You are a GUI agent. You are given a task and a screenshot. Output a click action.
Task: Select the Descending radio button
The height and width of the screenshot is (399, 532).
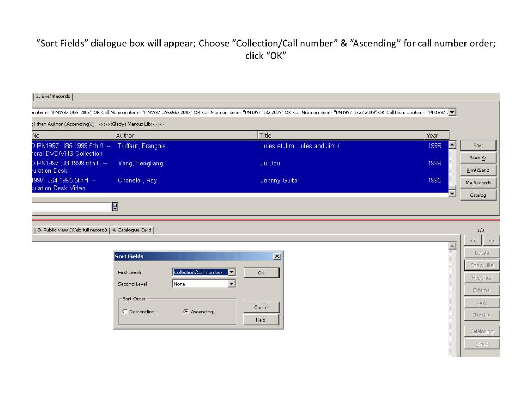point(125,312)
